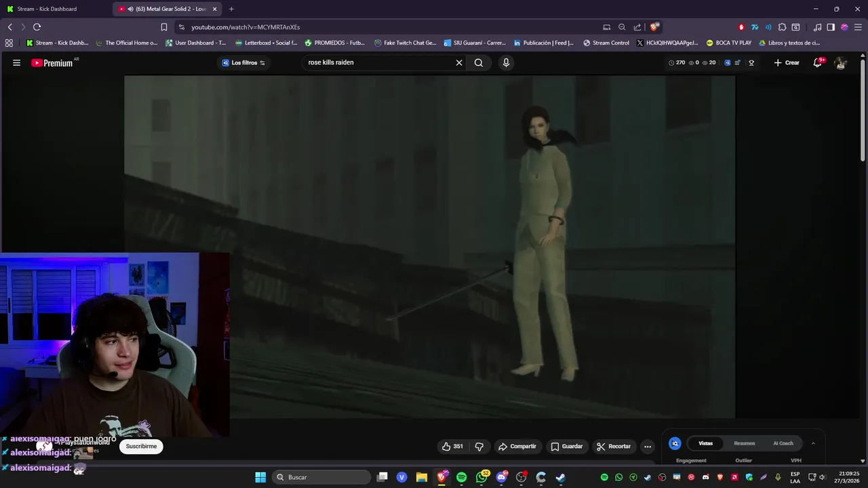The image size is (868, 488).
Task: Click the browser address bar URL
Action: click(245, 27)
